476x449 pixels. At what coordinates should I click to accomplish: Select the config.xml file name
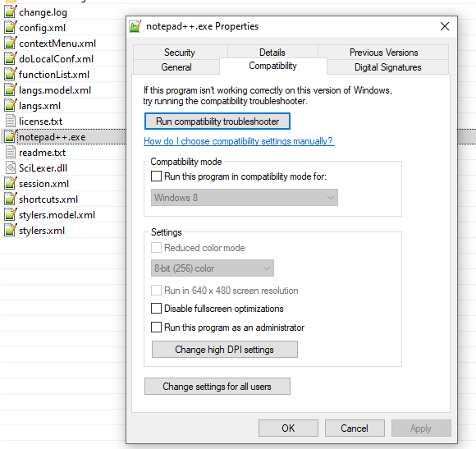click(42, 28)
